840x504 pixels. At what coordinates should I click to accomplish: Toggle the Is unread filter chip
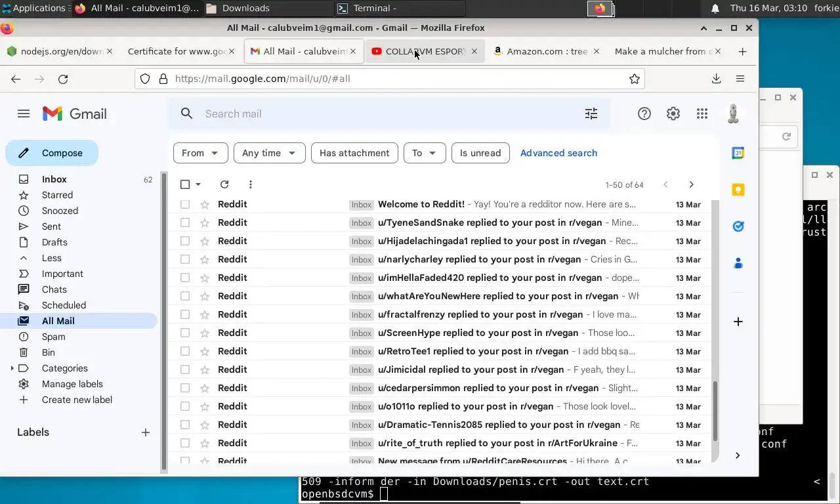pyautogui.click(x=480, y=153)
